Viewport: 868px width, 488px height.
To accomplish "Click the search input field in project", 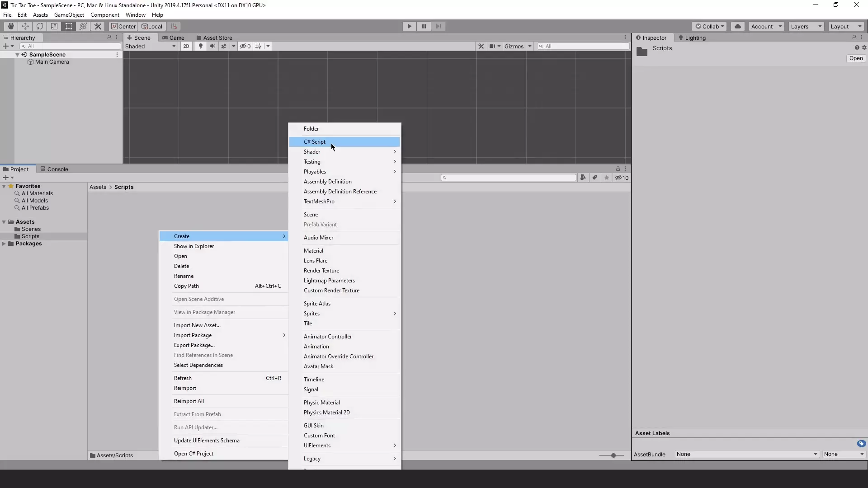I will pos(509,178).
